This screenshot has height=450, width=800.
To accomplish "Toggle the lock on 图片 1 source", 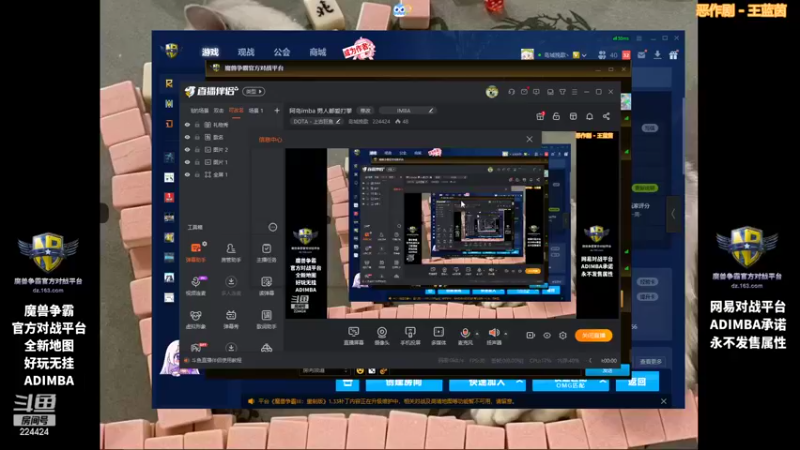I will tap(197, 162).
